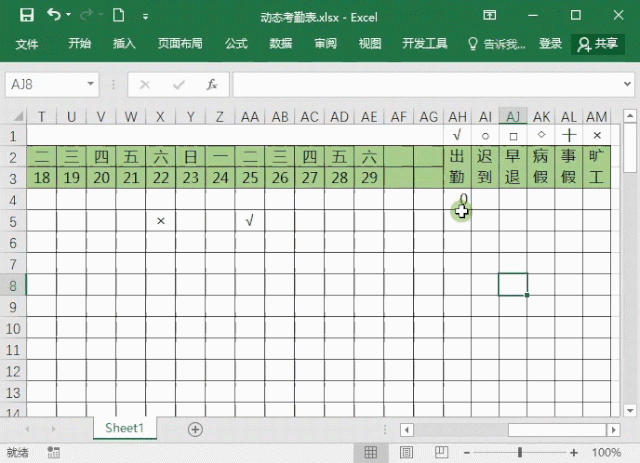
Task: Click the 告诉我 lightbulb search box
Action: (496, 44)
